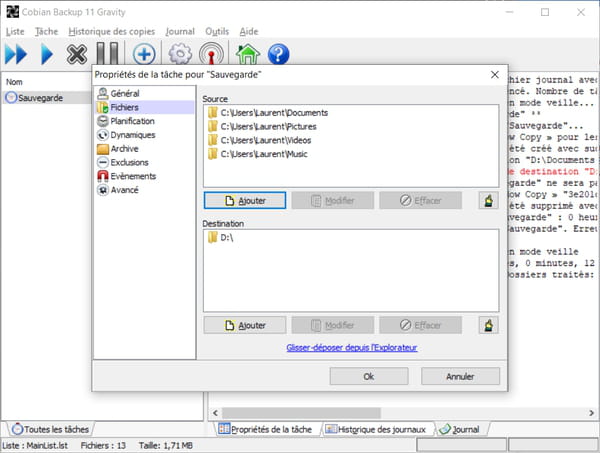Click the Destination Ajouter button
600x453 pixels.
pyautogui.click(x=245, y=325)
